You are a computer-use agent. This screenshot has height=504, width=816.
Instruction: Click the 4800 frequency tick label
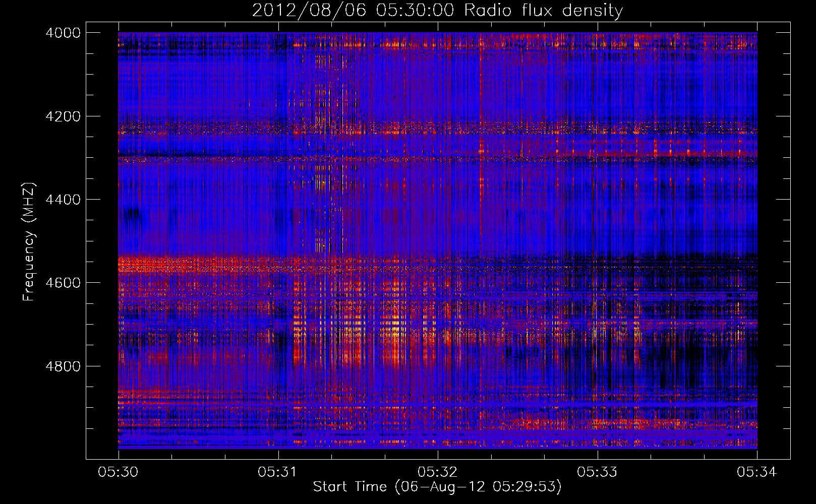pyautogui.click(x=63, y=366)
